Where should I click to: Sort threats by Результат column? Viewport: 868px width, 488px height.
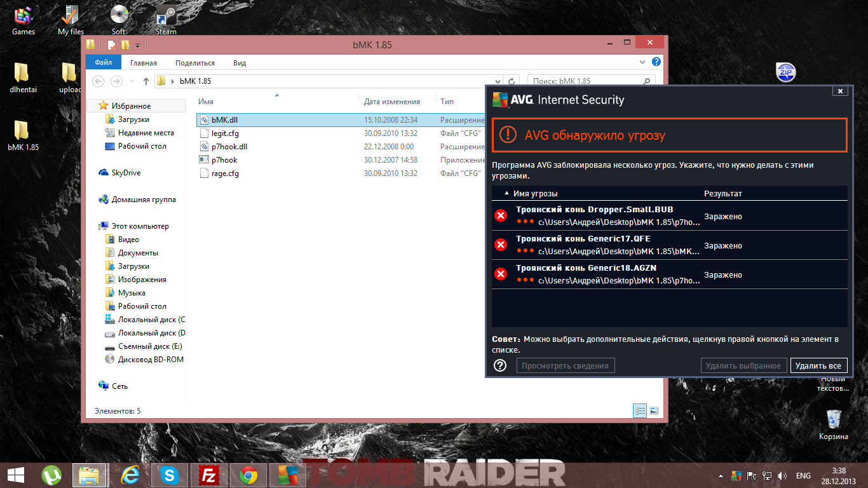click(723, 193)
